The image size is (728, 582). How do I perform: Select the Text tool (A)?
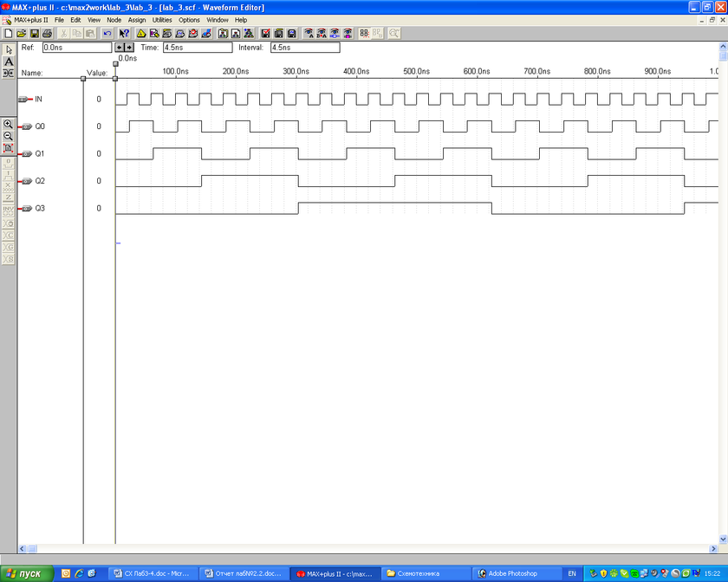(9, 61)
